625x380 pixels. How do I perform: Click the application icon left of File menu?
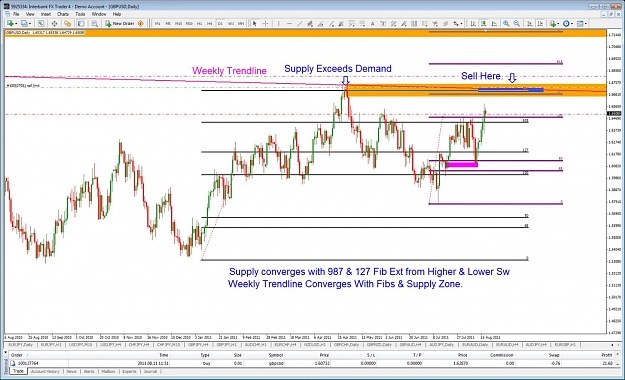coord(7,14)
